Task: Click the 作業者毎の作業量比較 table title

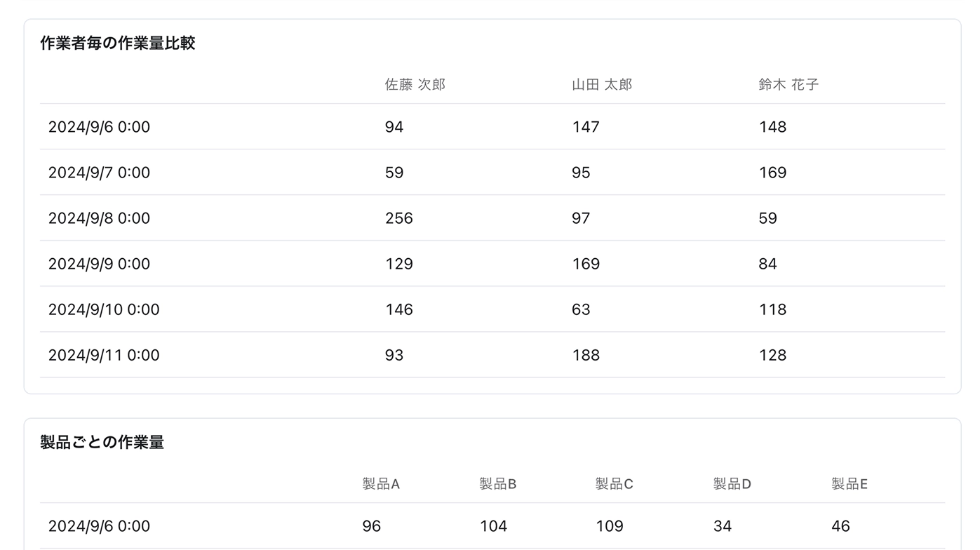Action: point(118,43)
